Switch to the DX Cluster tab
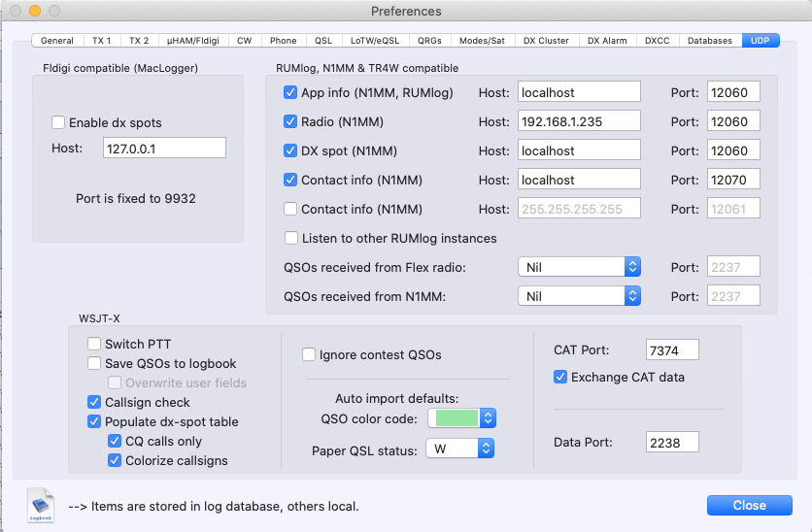The height and width of the screenshot is (532, 812). coord(546,41)
